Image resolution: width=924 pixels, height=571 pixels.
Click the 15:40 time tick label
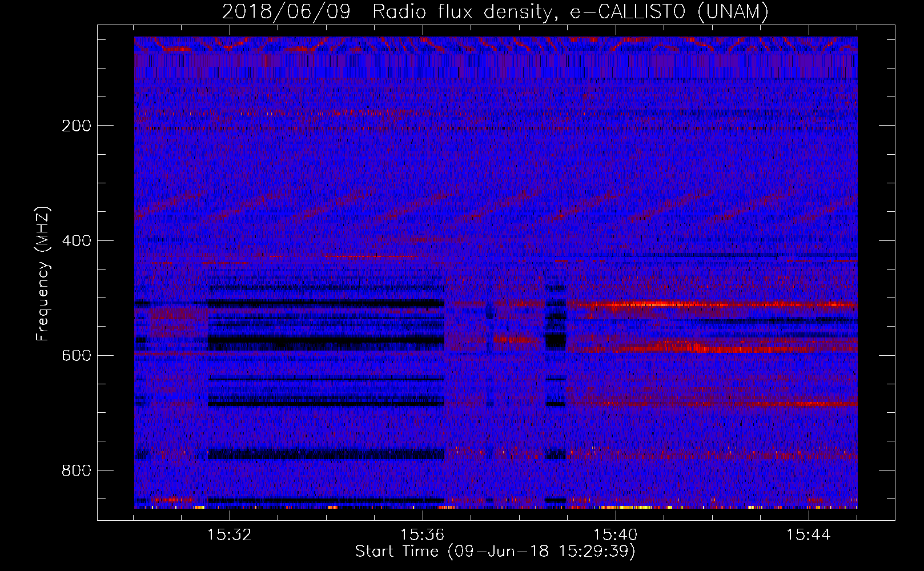coord(615,535)
